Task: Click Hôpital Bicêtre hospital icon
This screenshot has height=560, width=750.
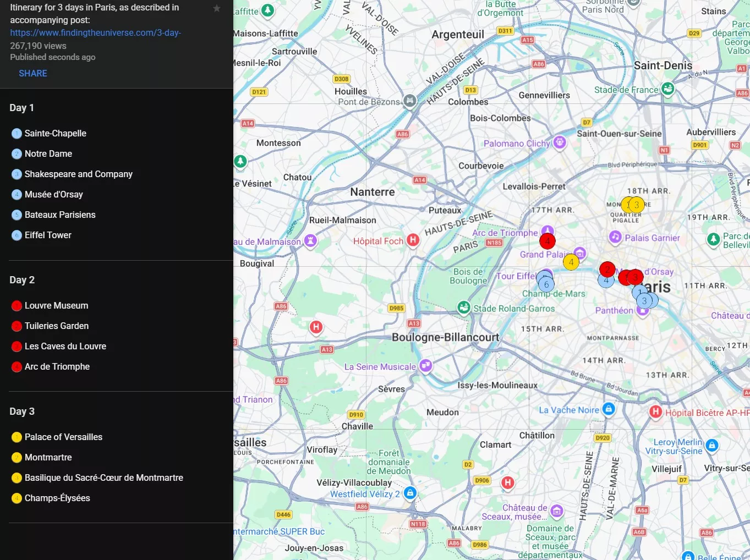Action: pyautogui.click(x=655, y=411)
